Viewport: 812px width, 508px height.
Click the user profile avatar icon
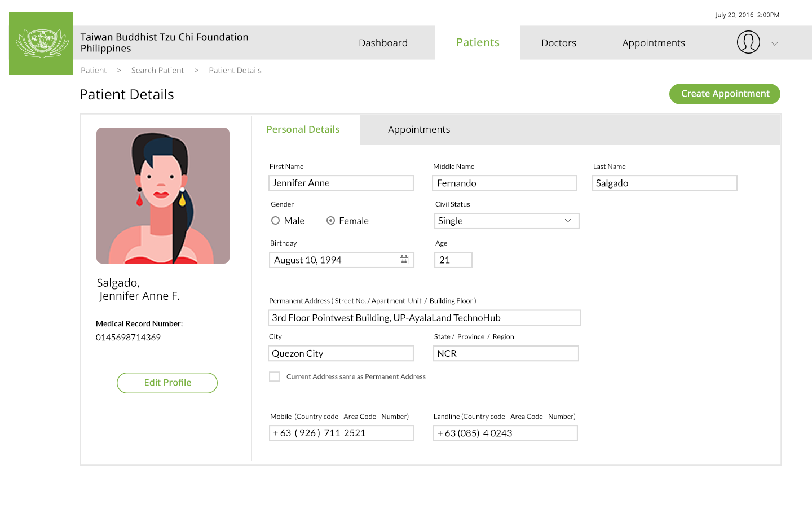pyautogui.click(x=748, y=42)
